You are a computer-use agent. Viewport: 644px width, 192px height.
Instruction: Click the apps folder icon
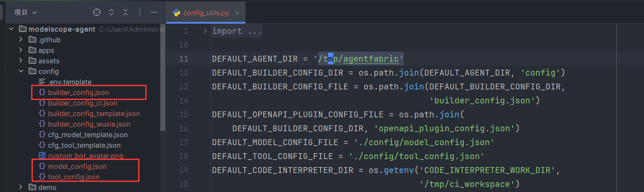[32, 50]
